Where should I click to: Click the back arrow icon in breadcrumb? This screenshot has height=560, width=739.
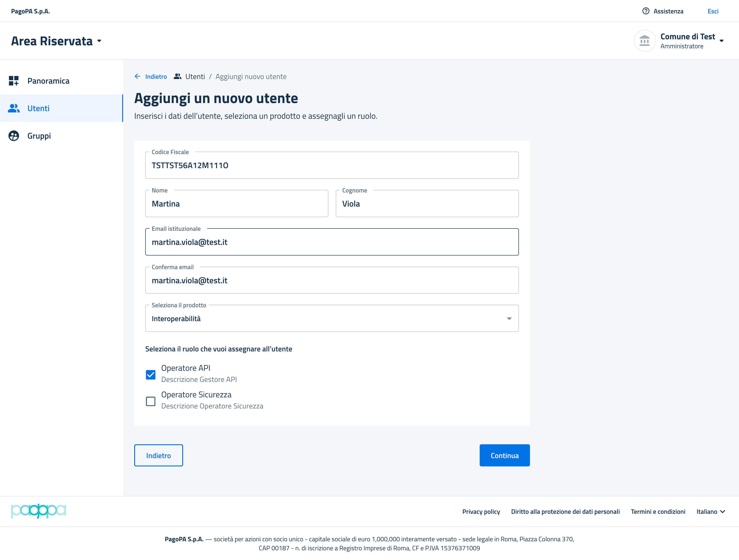tap(137, 76)
